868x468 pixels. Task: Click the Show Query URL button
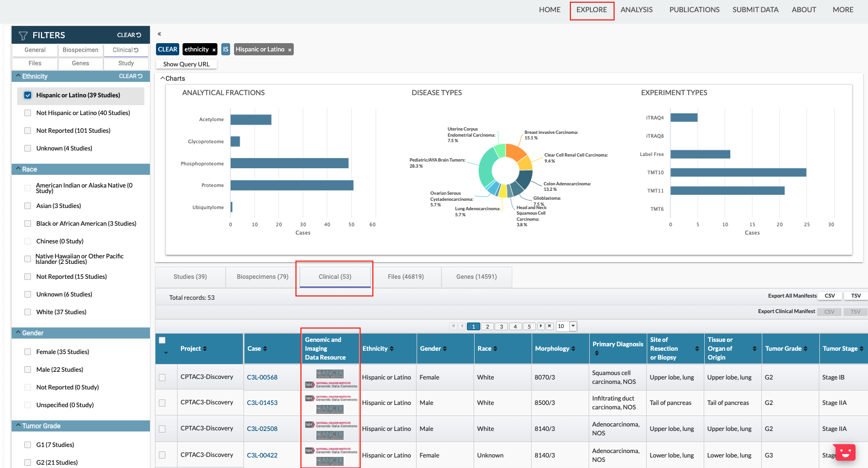pos(186,64)
